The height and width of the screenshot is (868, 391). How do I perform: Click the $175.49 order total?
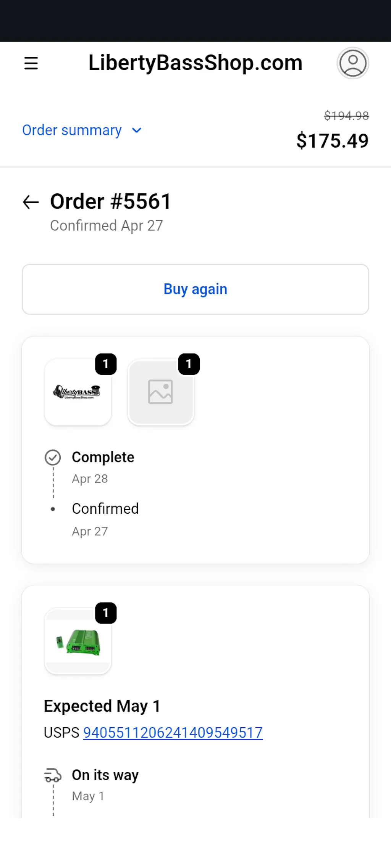coord(333,141)
